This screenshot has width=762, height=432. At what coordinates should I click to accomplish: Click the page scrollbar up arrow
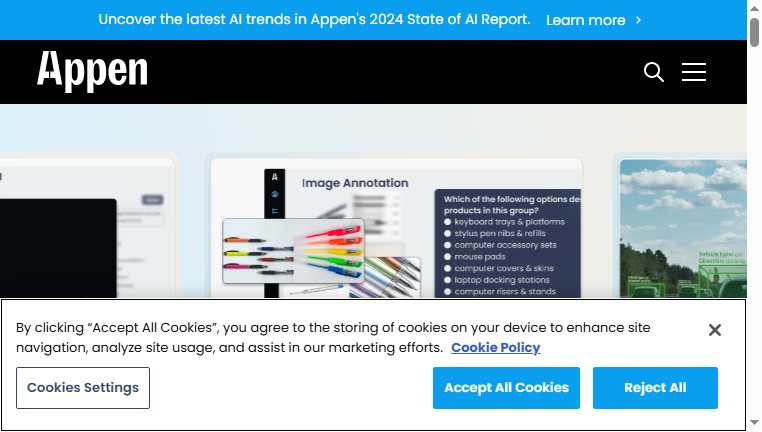click(754, 8)
